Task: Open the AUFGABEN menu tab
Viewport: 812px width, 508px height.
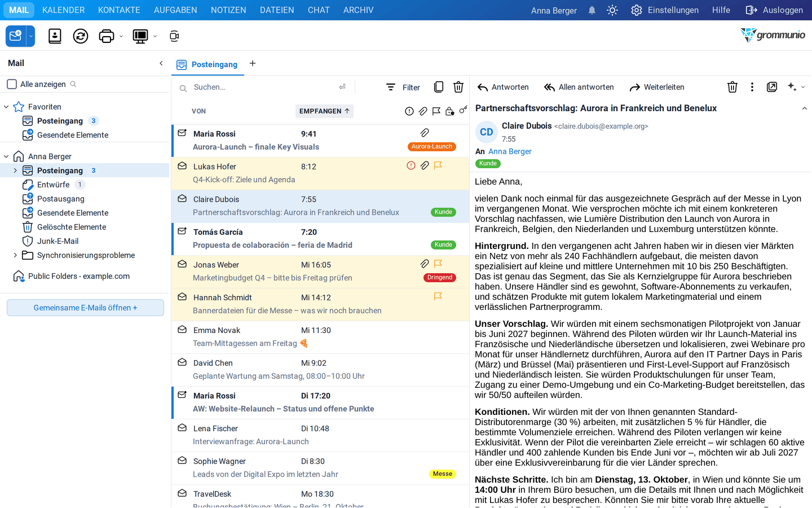Action: tap(175, 10)
